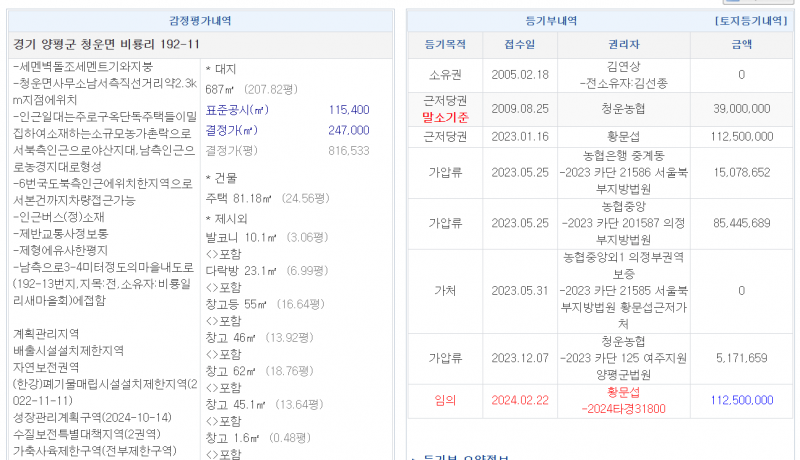This screenshot has height=460, width=800.
Task: Click the 금액 column header
Action: pos(741,44)
